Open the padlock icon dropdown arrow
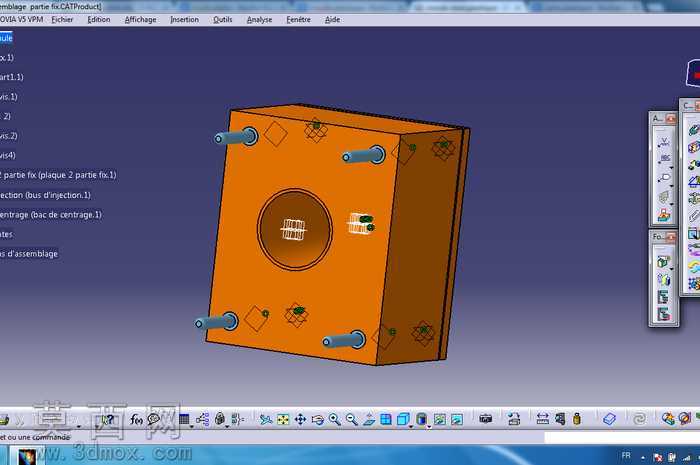 tap(227, 427)
